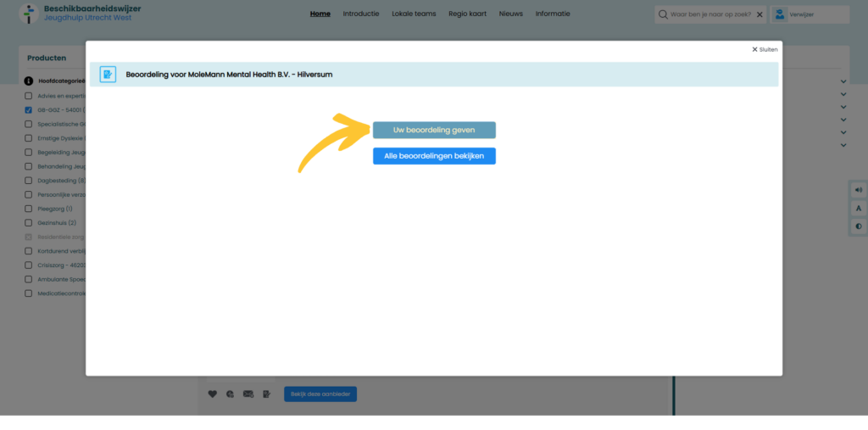868x430 pixels.
Task: Click the letter A font size icon
Action: point(859,209)
